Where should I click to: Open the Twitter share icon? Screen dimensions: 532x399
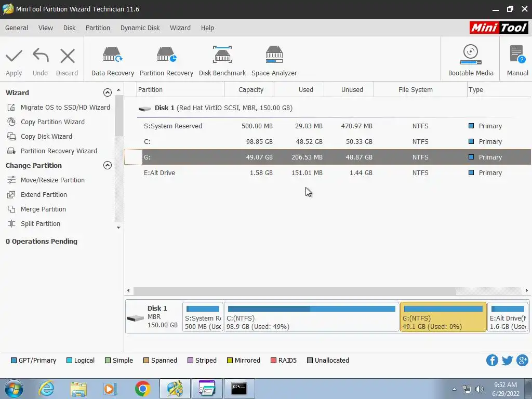pyautogui.click(x=507, y=361)
